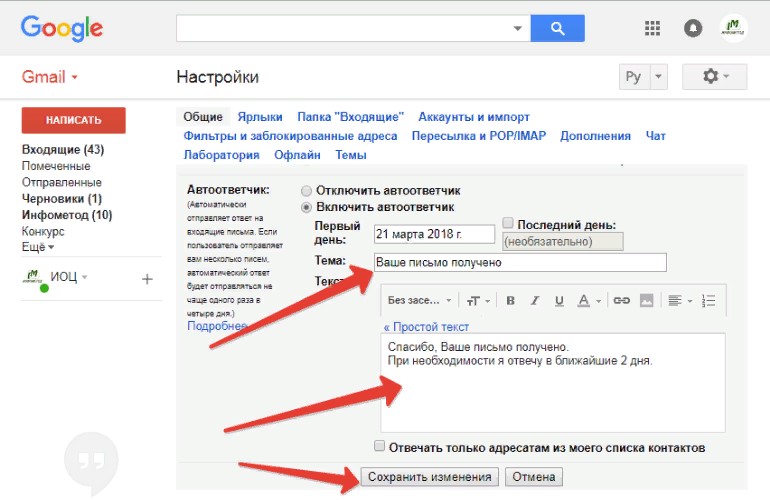
Task: Open the Дополнения tab
Action: (x=596, y=136)
